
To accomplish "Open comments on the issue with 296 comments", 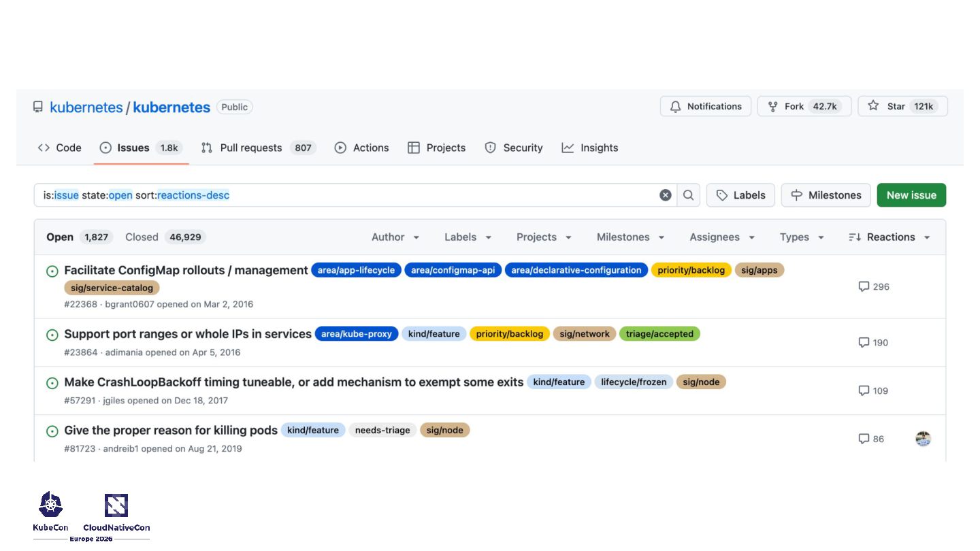I will (x=874, y=286).
